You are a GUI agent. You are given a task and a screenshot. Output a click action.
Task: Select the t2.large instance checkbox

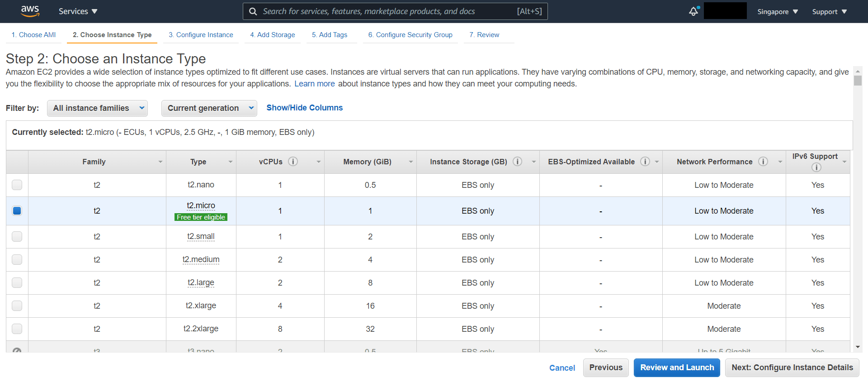pos(17,282)
